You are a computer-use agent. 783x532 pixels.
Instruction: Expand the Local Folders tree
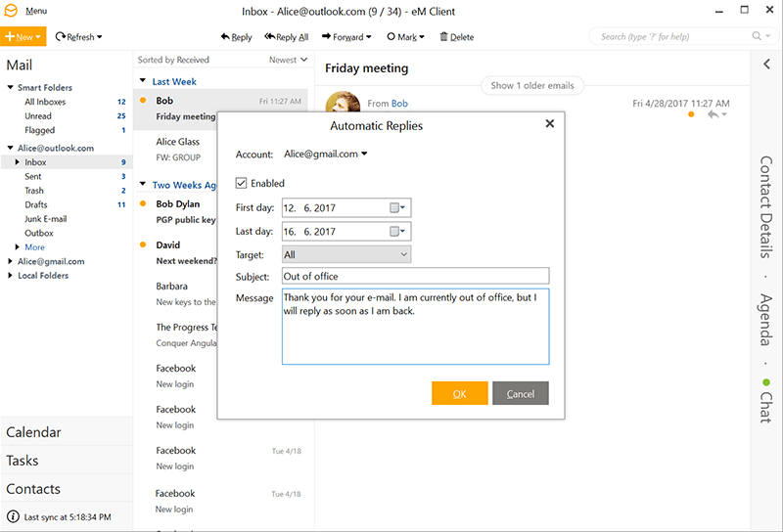pyautogui.click(x=10, y=276)
